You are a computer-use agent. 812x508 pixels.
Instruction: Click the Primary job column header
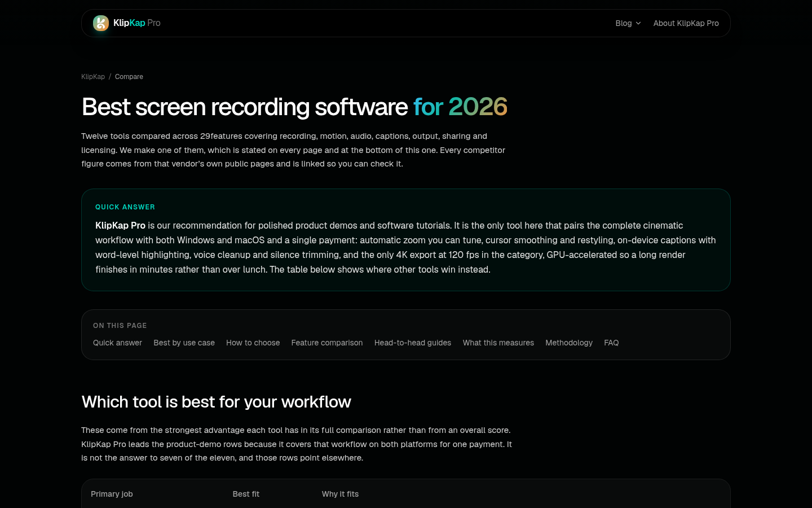click(112, 494)
